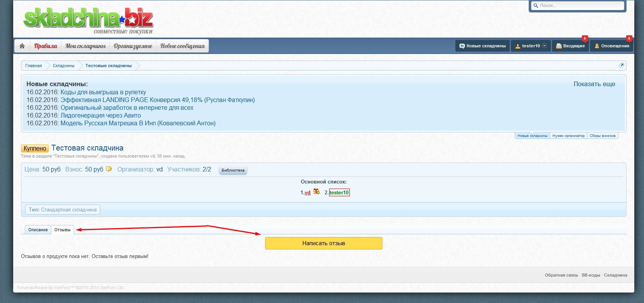Open Оповещения bell notifications
The image size is (644, 303).
click(611, 46)
